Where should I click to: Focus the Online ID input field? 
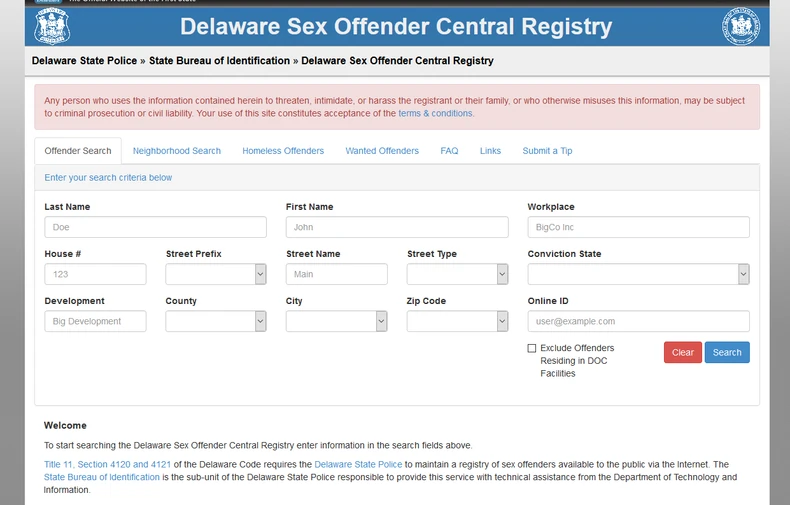638,321
